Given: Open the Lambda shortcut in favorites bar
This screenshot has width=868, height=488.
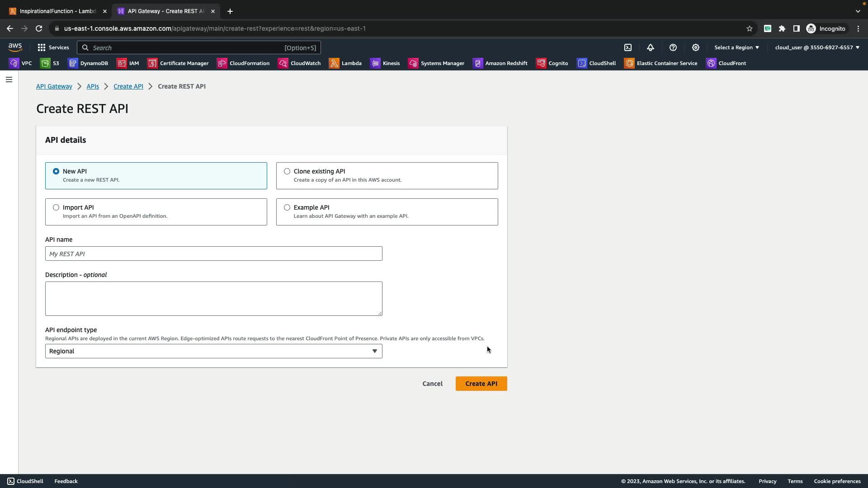Looking at the screenshot, I should (x=345, y=63).
